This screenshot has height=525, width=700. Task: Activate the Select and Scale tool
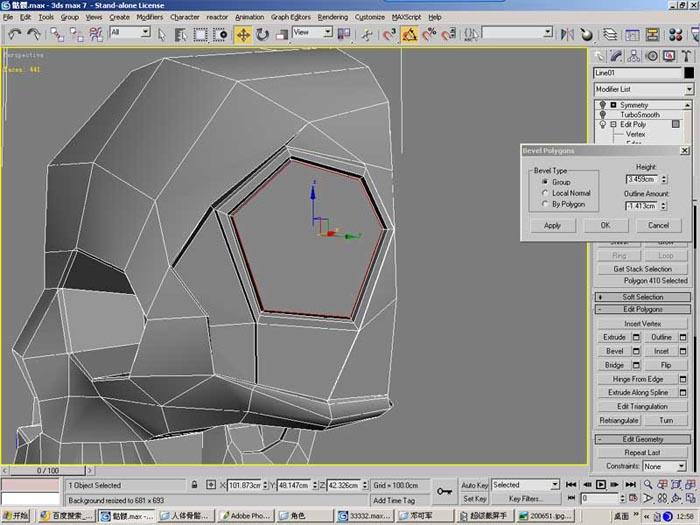[x=282, y=34]
